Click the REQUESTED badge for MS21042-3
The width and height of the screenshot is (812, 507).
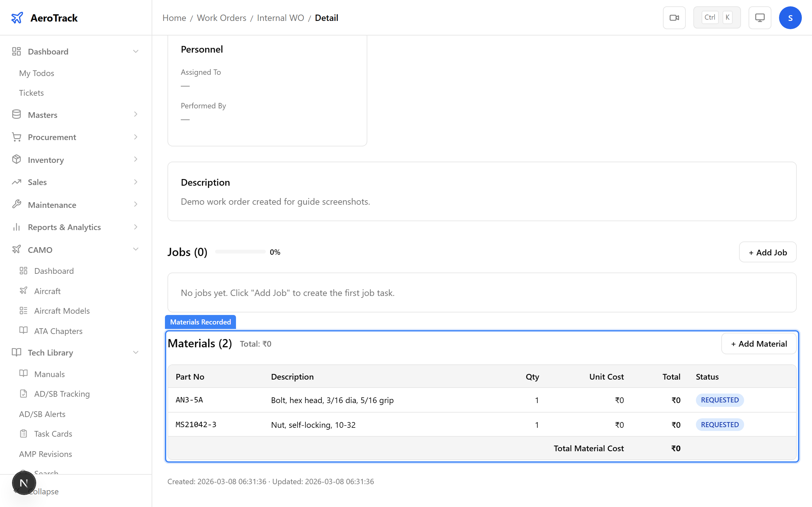pyautogui.click(x=720, y=425)
